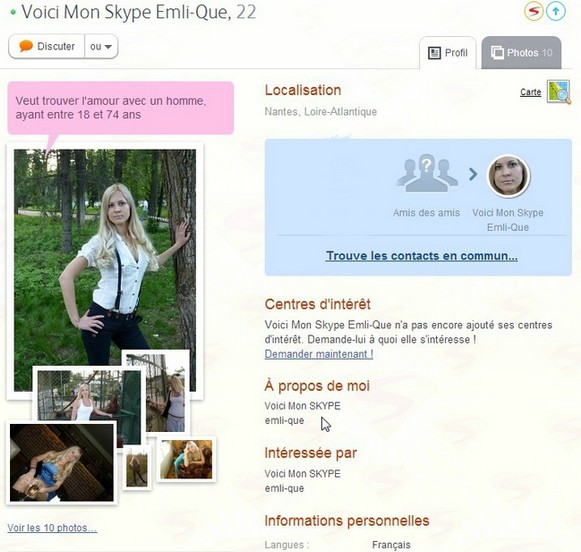This screenshot has width=581, height=552.
Task: Click the red S superpower icon
Action: (x=534, y=11)
